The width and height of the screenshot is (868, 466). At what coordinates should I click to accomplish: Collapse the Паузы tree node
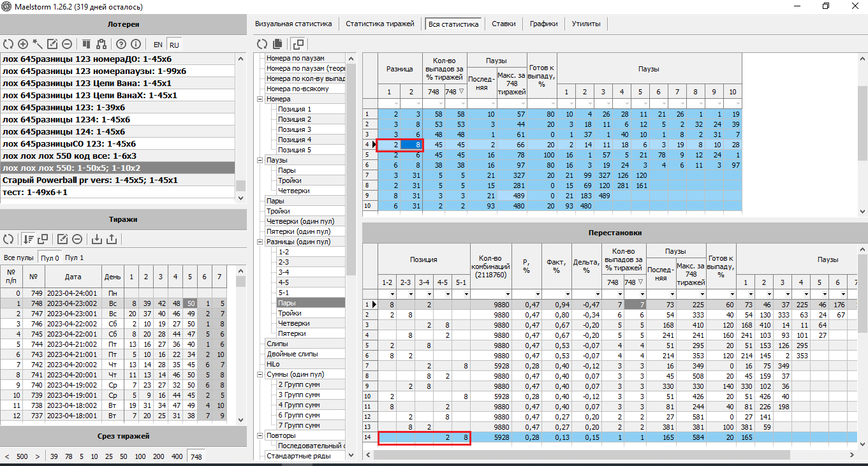(x=260, y=160)
